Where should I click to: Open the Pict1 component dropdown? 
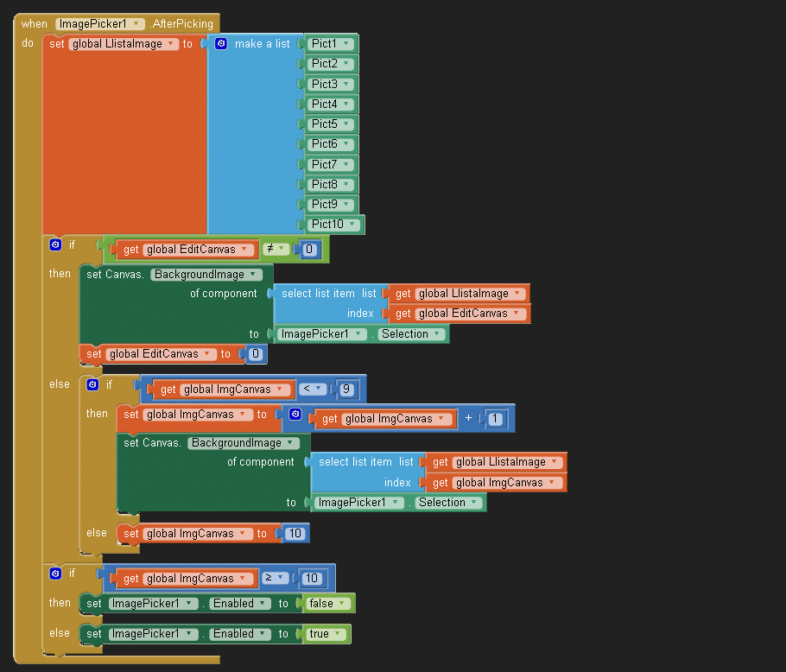(346, 43)
